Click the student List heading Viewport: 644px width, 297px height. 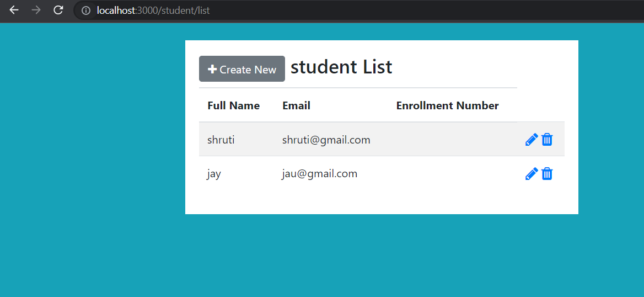coord(341,67)
